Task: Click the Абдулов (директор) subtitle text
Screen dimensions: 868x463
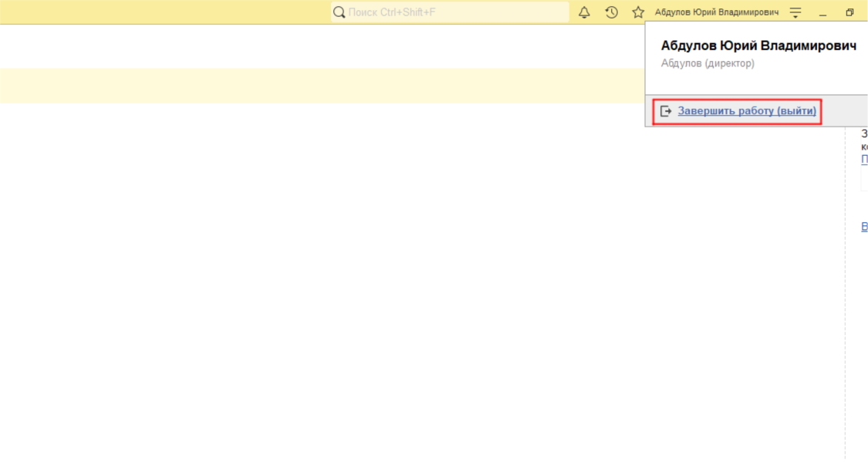Action: (x=708, y=63)
